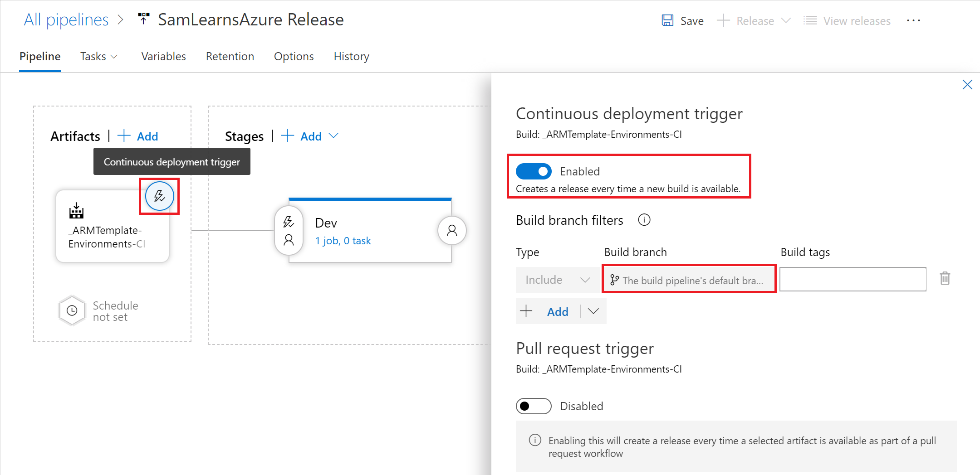Click the Save disk icon
This screenshot has width=980, height=475.
667,21
